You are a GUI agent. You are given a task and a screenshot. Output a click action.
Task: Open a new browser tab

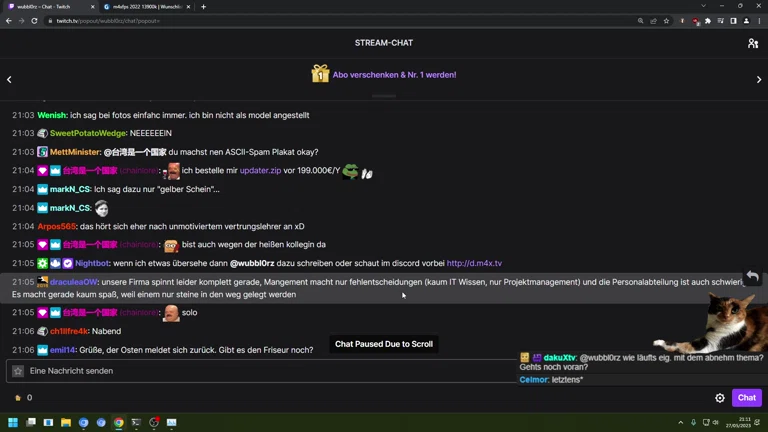point(203,7)
